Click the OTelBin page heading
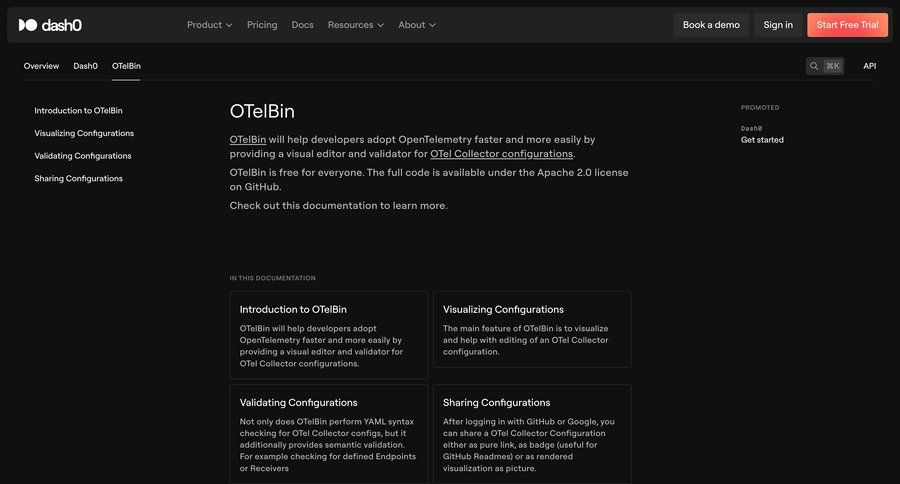 262,111
